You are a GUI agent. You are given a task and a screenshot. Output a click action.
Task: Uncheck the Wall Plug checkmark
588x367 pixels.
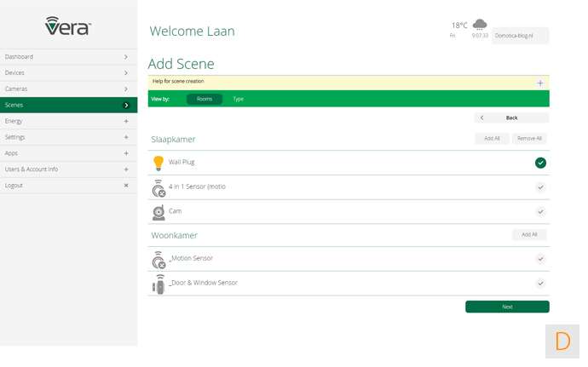pyautogui.click(x=540, y=163)
